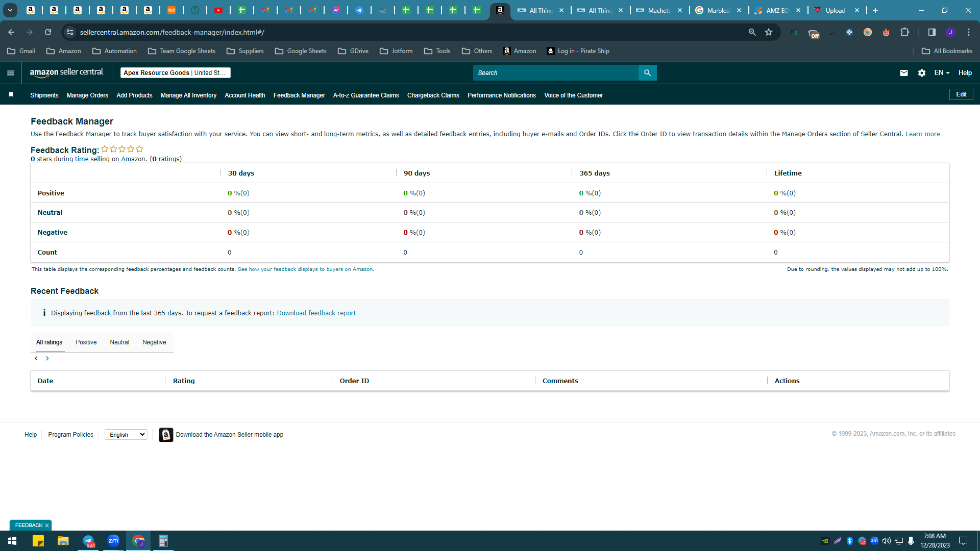Open File Explorer from the taskbar
This screenshot has height=551, width=980.
click(63, 541)
